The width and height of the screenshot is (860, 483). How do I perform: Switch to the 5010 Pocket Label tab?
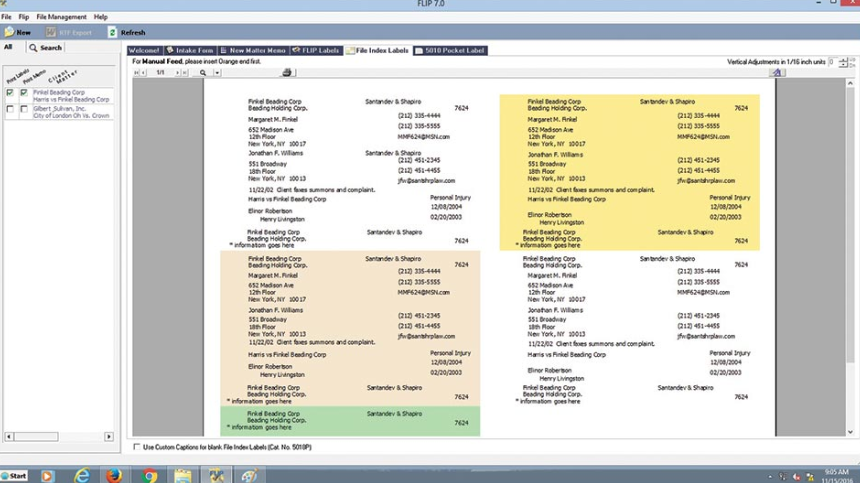point(450,50)
